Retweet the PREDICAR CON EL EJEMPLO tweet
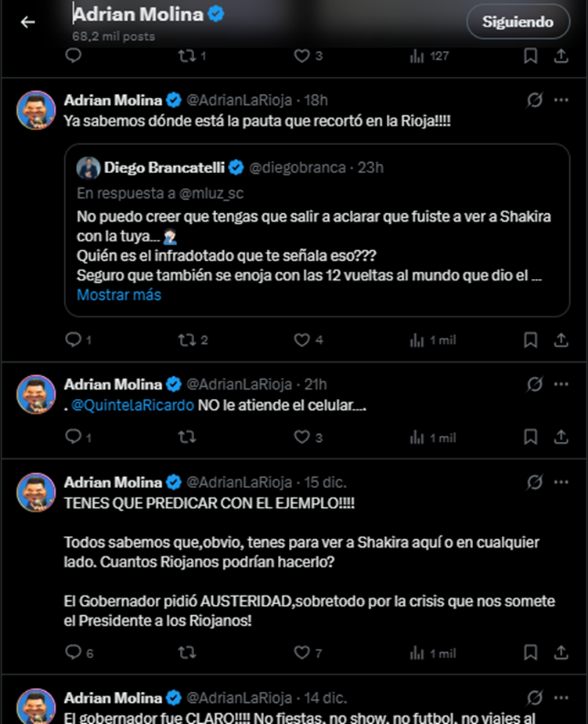 click(x=186, y=653)
